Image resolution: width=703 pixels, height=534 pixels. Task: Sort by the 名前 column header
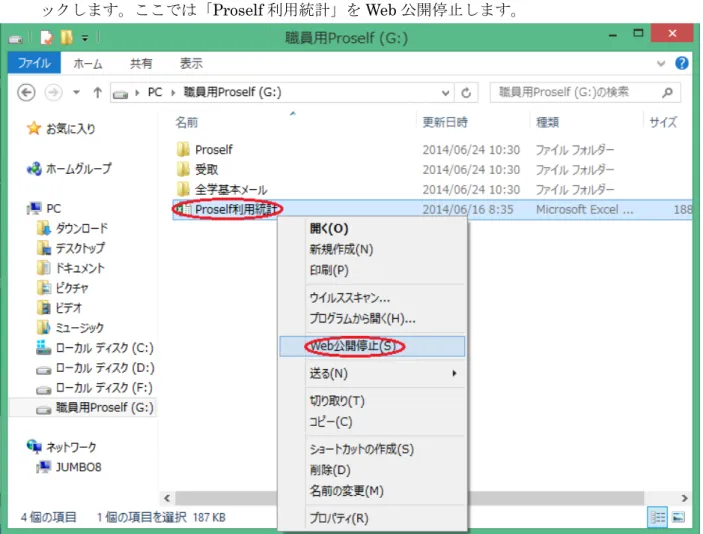tap(187, 122)
